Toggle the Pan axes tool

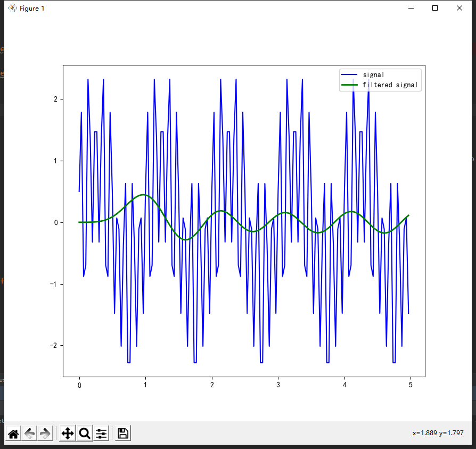(x=68, y=434)
